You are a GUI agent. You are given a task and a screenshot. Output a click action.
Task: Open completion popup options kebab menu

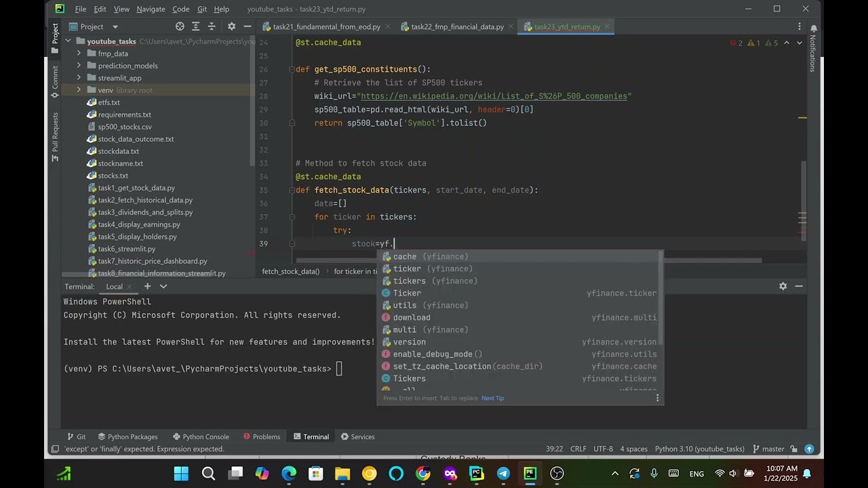pos(656,398)
